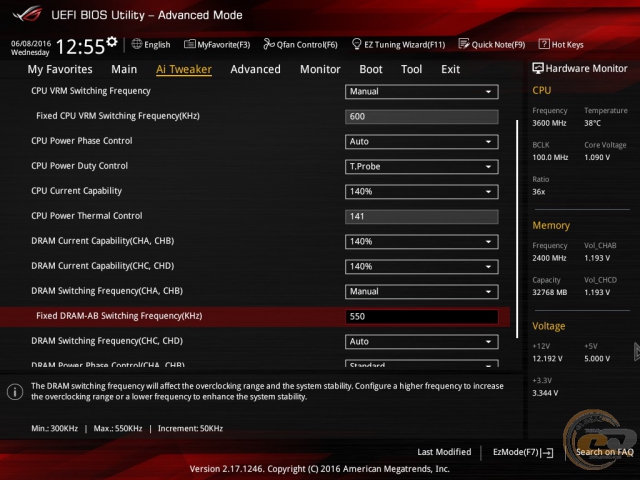This screenshot has width=640, height=480.
Task: Go to the Boot tab
Action: coord(371,69)
